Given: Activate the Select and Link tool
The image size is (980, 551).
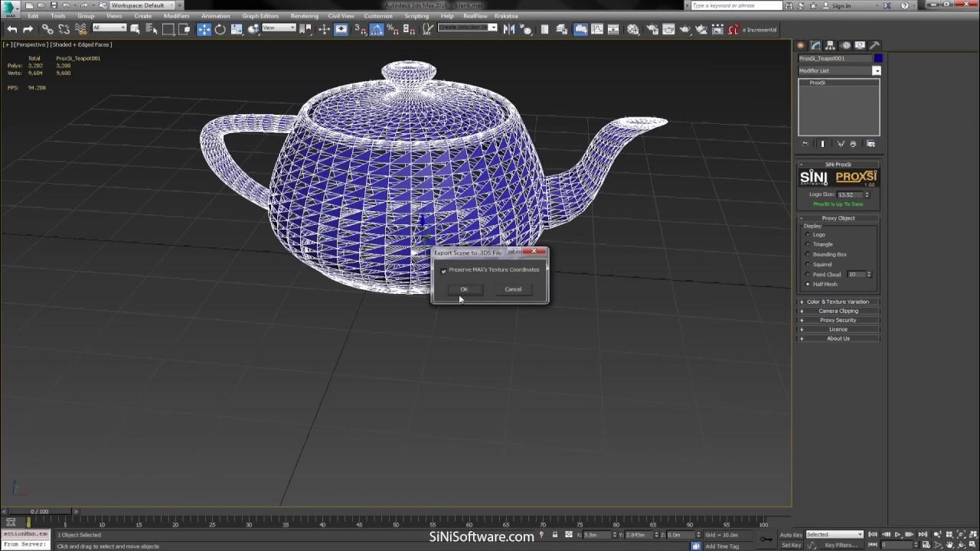Looking at the screenshot, I should [x=47, y=29].
